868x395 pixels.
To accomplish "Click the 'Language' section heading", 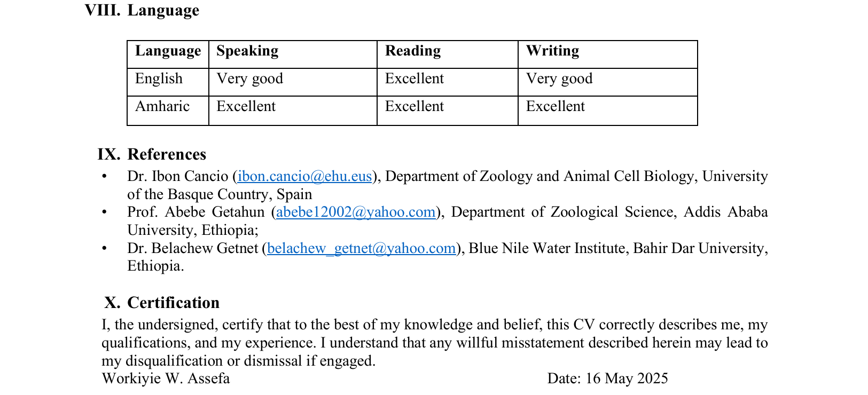I will click(x=163, y=11).
